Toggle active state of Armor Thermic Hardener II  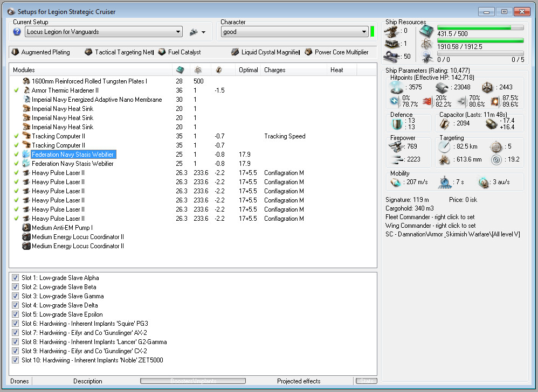tap(16, 90)
